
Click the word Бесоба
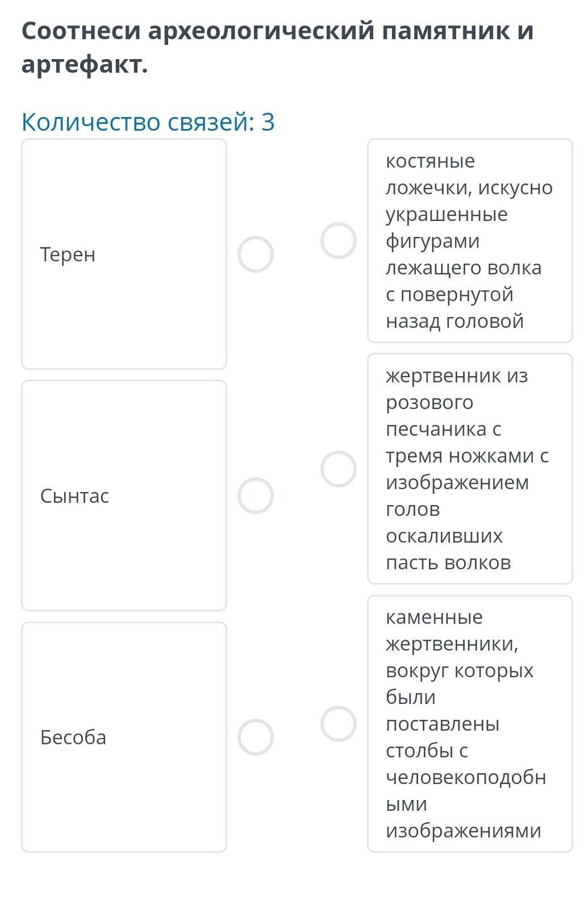coord(73,737)
